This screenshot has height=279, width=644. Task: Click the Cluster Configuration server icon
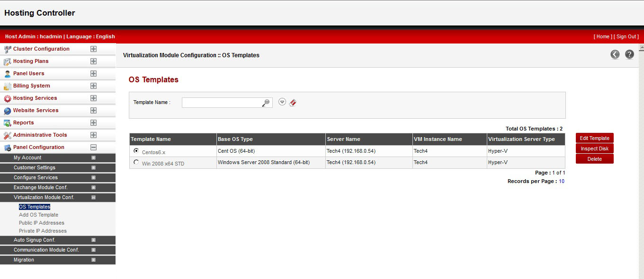click(x=8, y=49)
